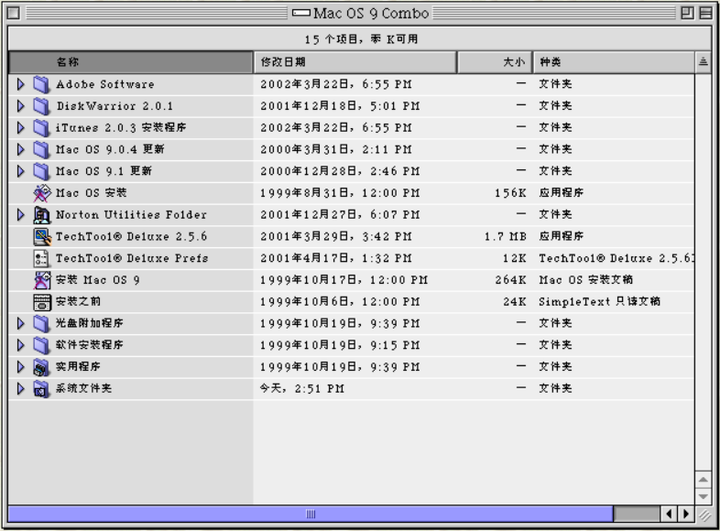Click the Norton Utilities Folder name
Screen dimensions: 720x531
(x=131, y=215)
